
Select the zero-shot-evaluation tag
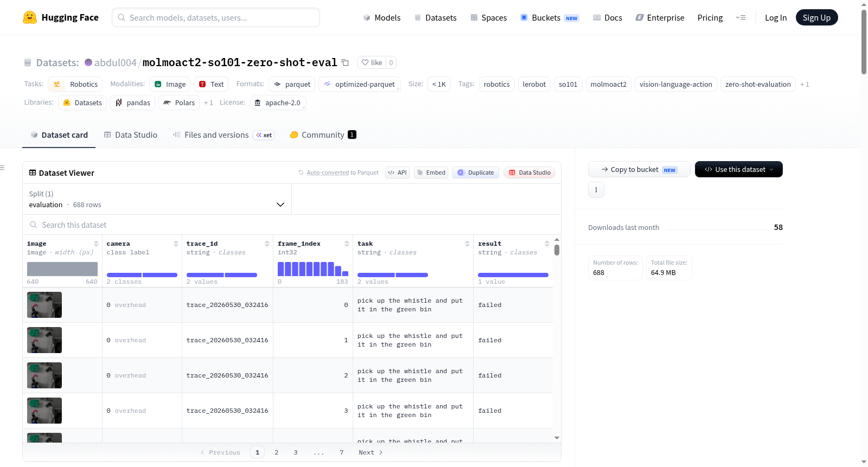(x=758, y=84)
